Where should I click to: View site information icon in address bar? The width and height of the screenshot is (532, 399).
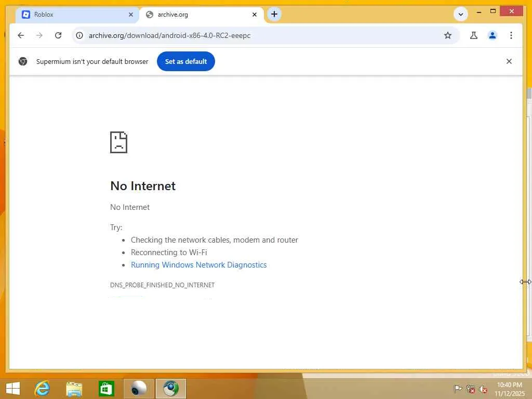[x=79, y=35]
